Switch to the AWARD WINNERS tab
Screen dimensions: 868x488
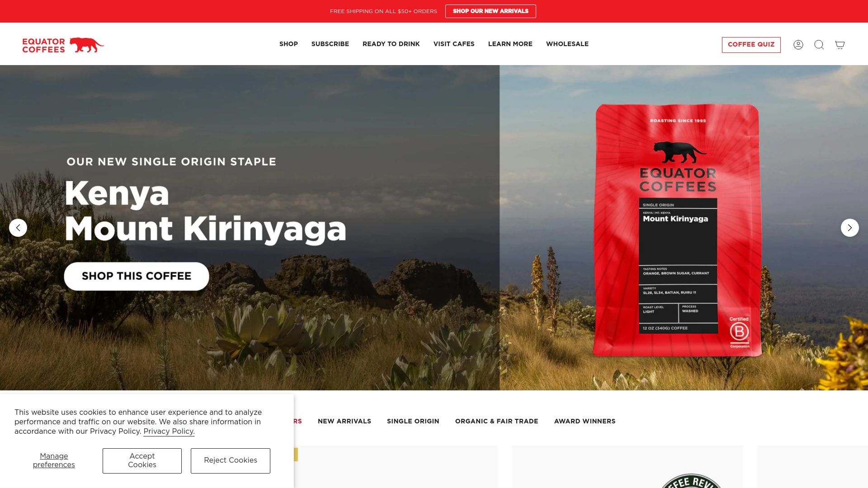tap(585, 422)
